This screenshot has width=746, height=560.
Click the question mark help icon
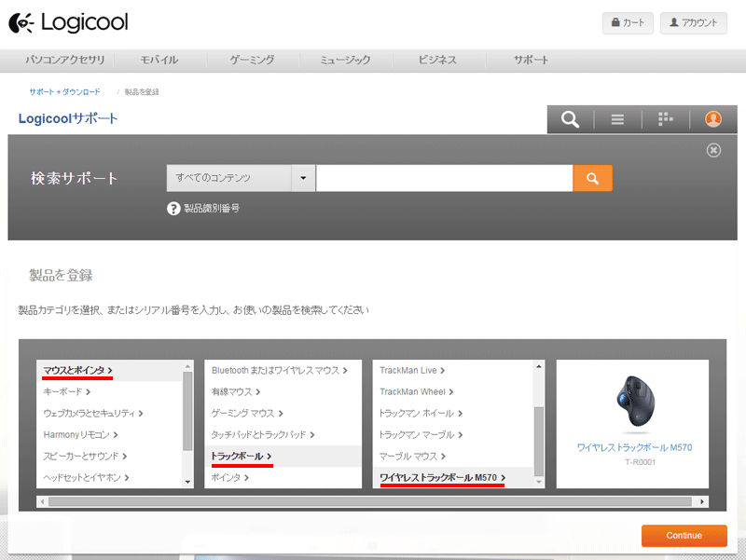(x=173, y=208)
